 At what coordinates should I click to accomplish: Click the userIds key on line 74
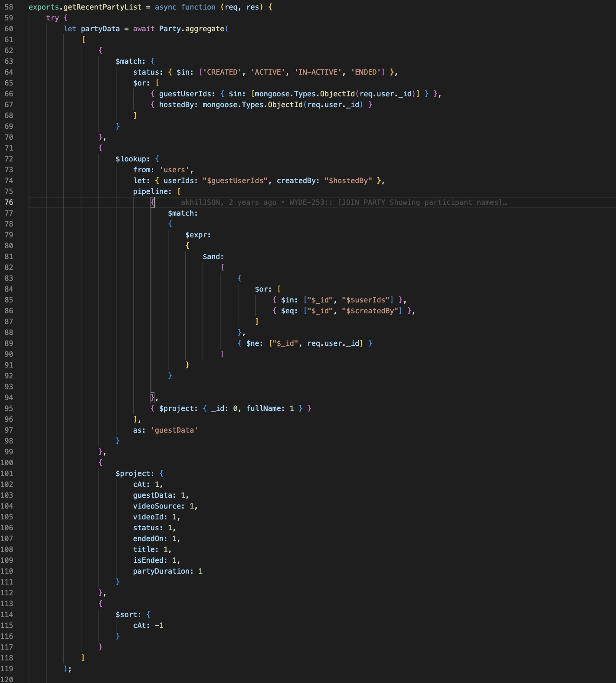[179, 181]
